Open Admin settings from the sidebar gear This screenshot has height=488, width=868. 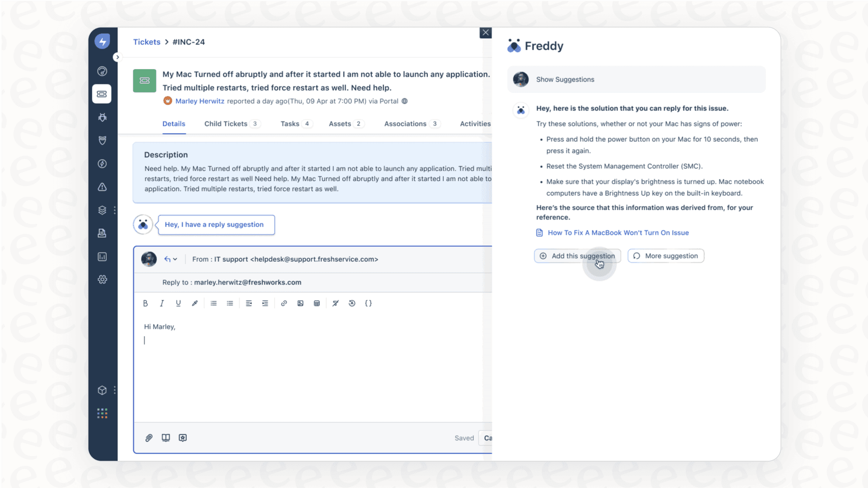coord(102,279)
